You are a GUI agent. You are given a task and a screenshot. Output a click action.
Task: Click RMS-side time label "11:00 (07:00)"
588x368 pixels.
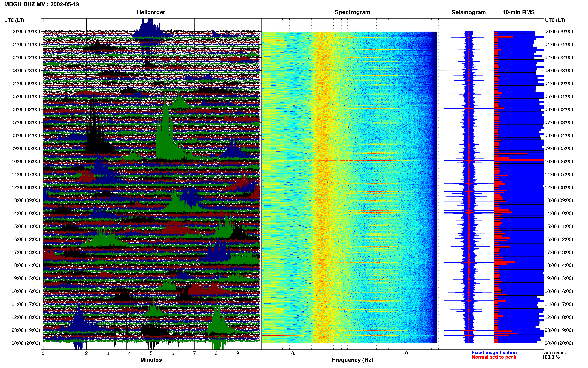[x=559, y=175]
